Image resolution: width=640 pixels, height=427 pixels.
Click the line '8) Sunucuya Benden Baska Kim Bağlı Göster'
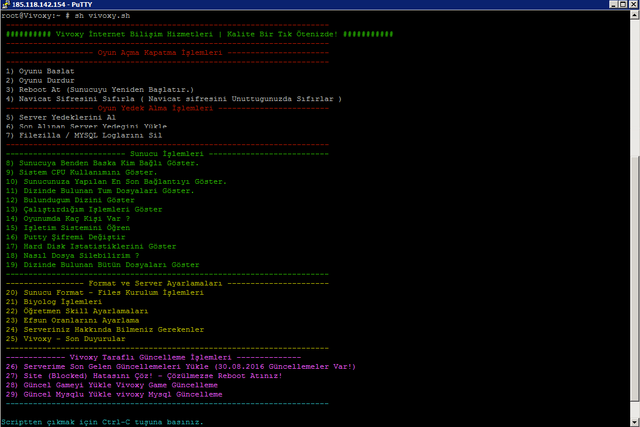point(102,163)
